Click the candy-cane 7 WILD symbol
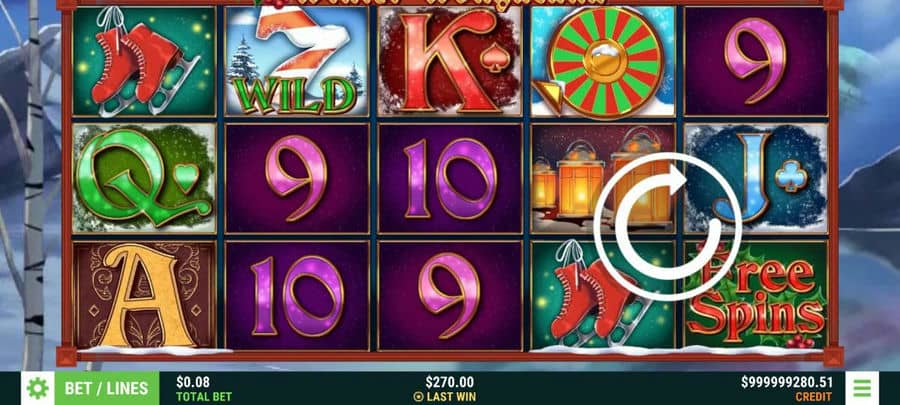 pos(297,61)
